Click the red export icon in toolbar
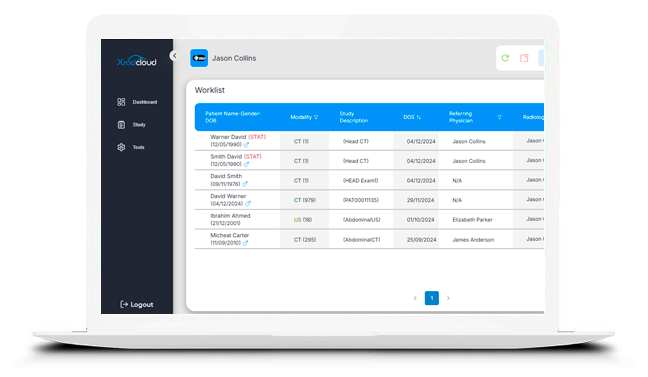Viewport: 648px width, 377px height. tap(524, 58)
